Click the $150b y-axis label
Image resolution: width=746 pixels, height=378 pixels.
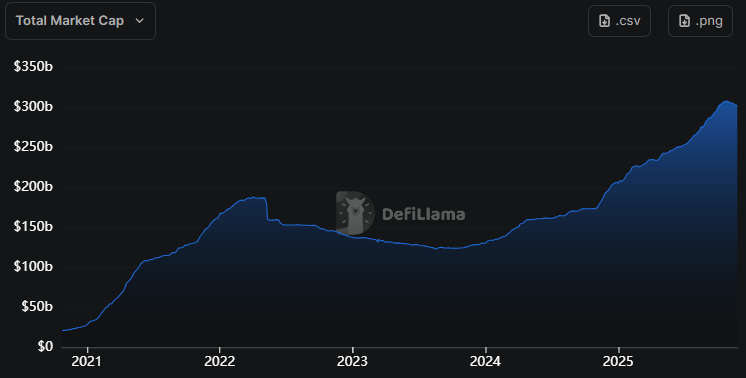point(33,226)
